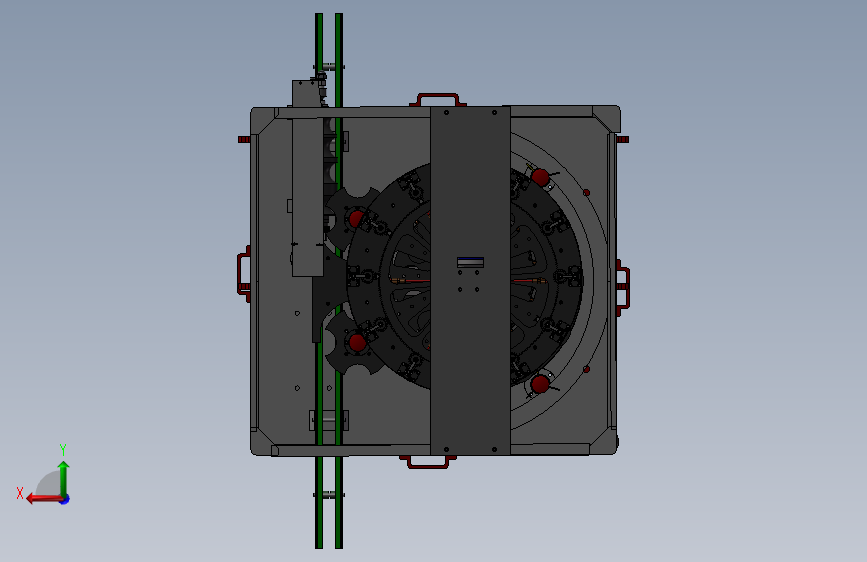Select the gray control box at upper left
The width and height of the screenshot is (867, 562).
(307, 178)
